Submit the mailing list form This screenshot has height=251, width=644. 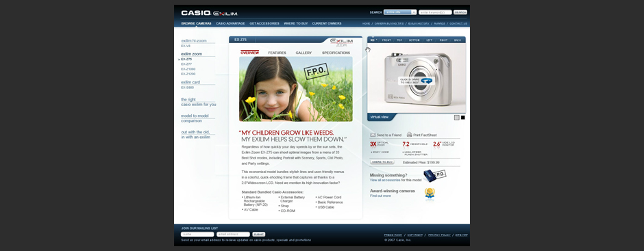pyautogui.click(x=259, y=234)
